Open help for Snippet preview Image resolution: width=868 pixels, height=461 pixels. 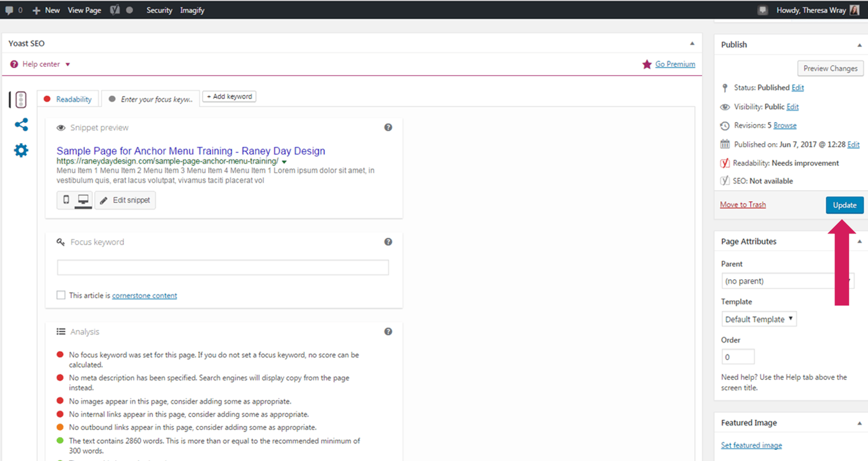(388, 127)
